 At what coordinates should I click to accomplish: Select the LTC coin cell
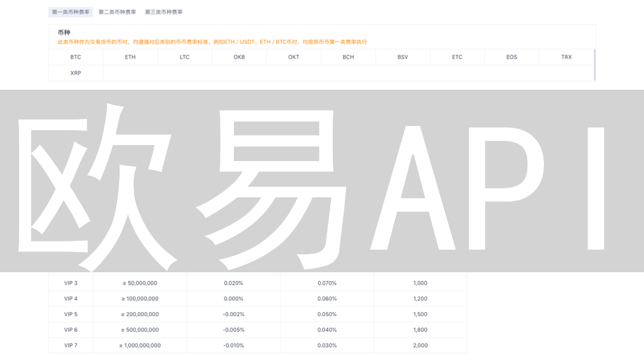pyautogui.click(x=185, y=57)
